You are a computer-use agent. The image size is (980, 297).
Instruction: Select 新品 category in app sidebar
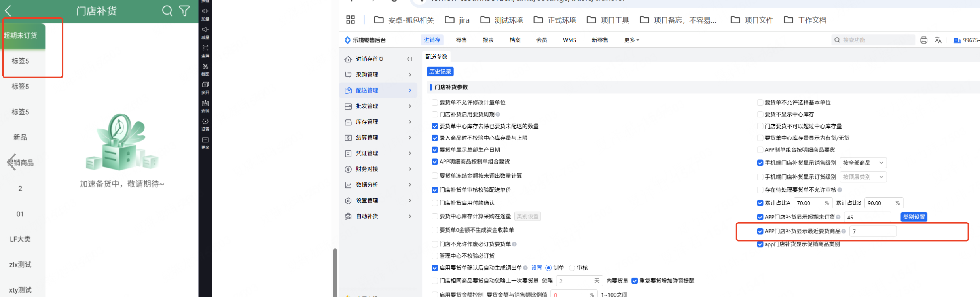pyautogui.click(x=20, y=137)
